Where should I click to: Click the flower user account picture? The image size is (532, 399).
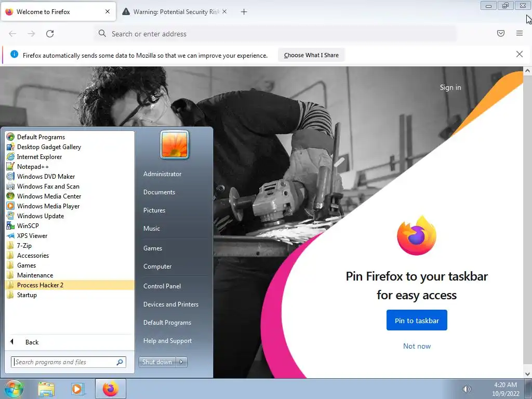pyautogui.click(x=175, y=145)
